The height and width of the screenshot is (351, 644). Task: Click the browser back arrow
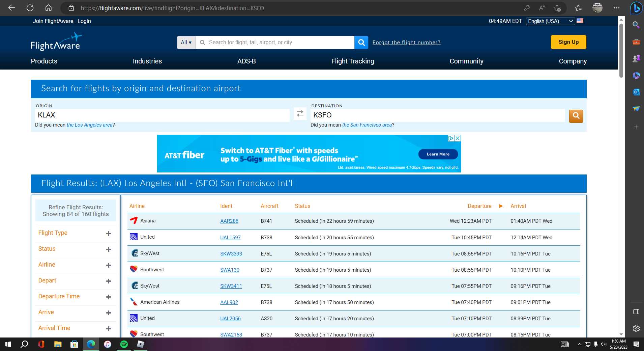click(12, 8)
